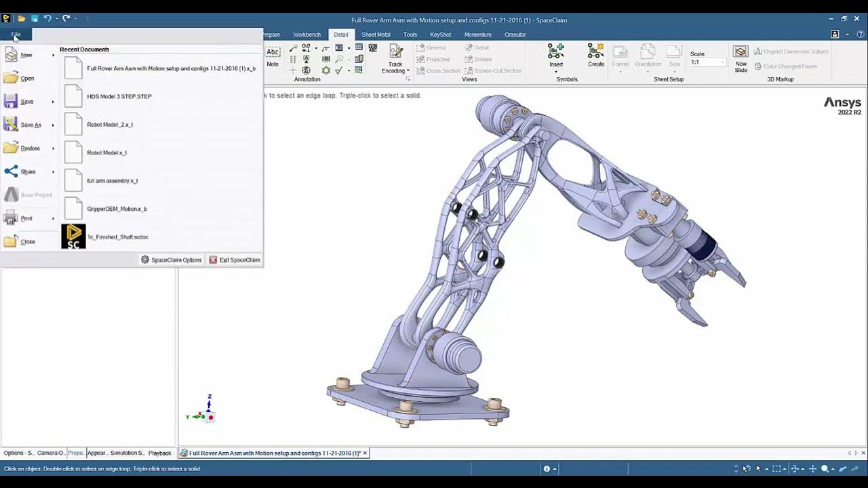Image resolution: width=868 pixels, height=488 pixels.
Task: Open recent file Full Rover Arm Asm x_b
Action: (x=160, y=68)
